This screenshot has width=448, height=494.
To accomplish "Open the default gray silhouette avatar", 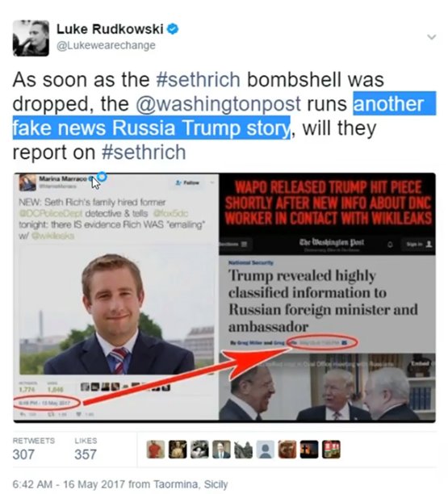I will [x=266, y=450].
